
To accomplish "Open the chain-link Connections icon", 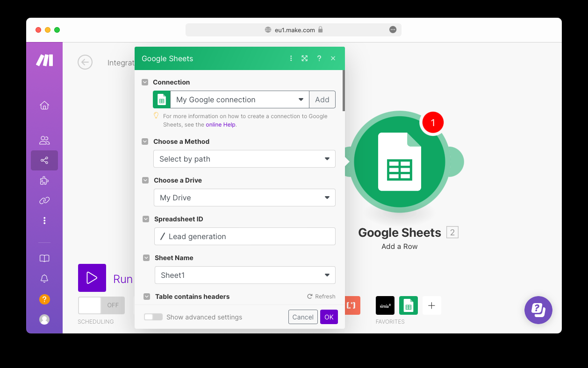I will [x=44, y=201].
